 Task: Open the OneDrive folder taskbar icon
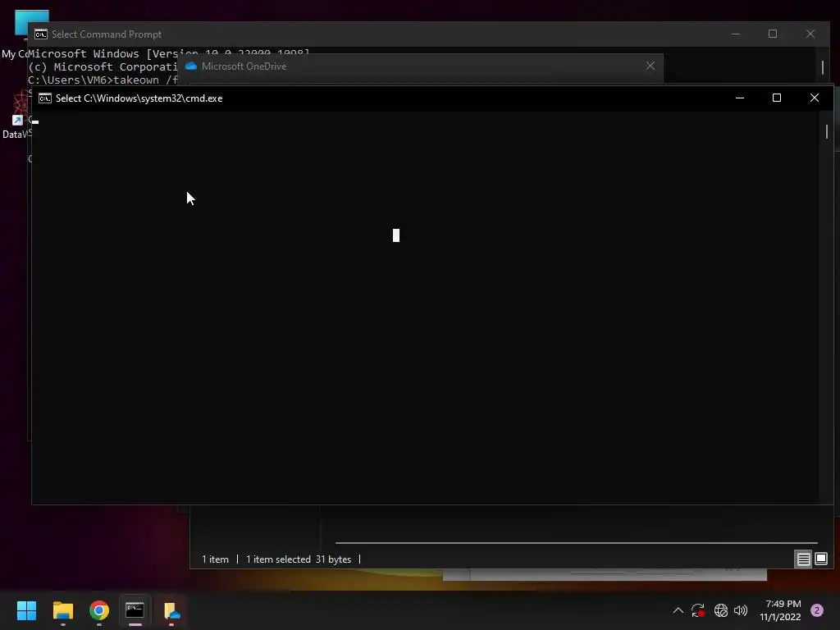[171, 610]
